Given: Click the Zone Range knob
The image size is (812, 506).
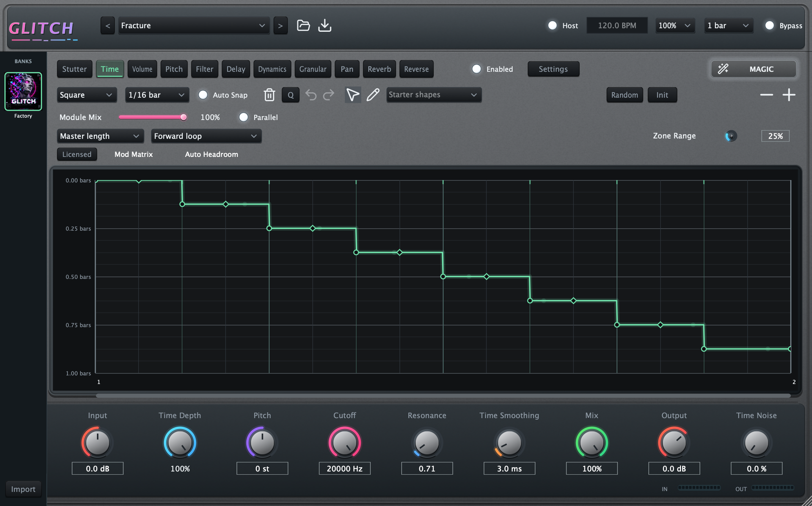Looking at the screenshot, I should point(731,136).
